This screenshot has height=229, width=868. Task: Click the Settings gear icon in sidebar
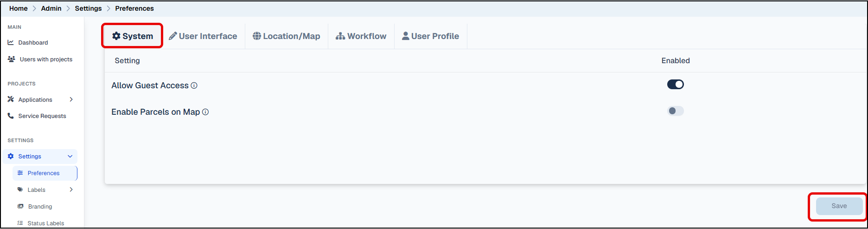[11, 156]
